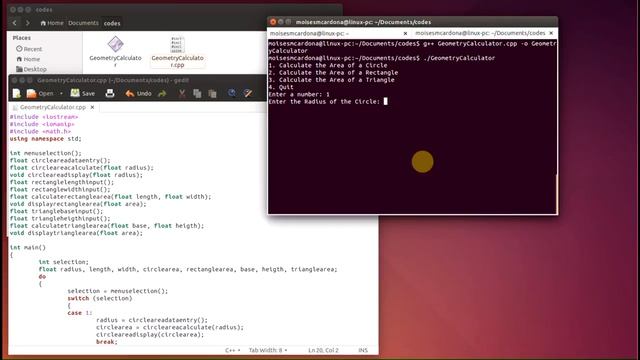
Task: Click the "case 1:" line in editor
Action: (80, 313)
